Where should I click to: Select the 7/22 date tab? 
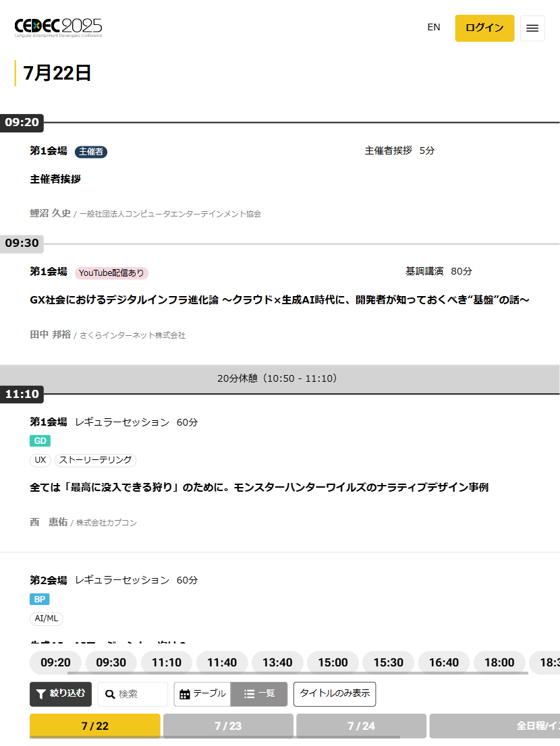click(95, 726)
